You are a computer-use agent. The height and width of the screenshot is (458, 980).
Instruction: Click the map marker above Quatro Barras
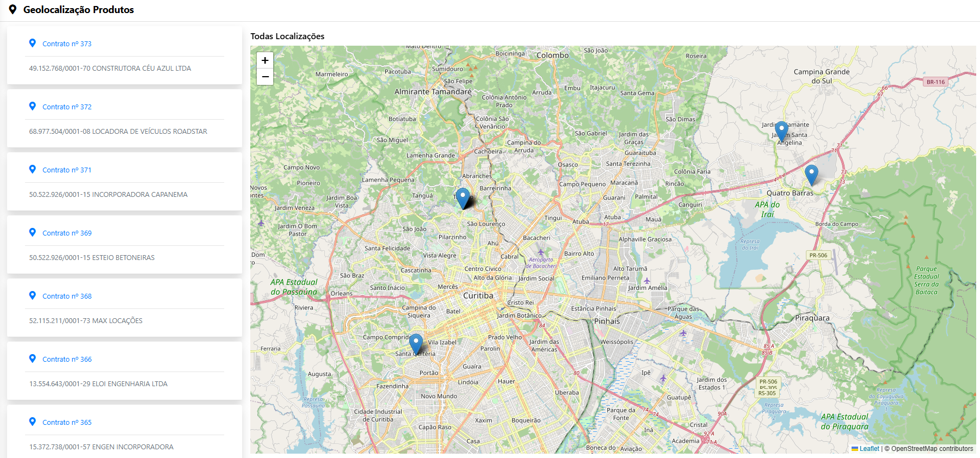coord(811,174)
